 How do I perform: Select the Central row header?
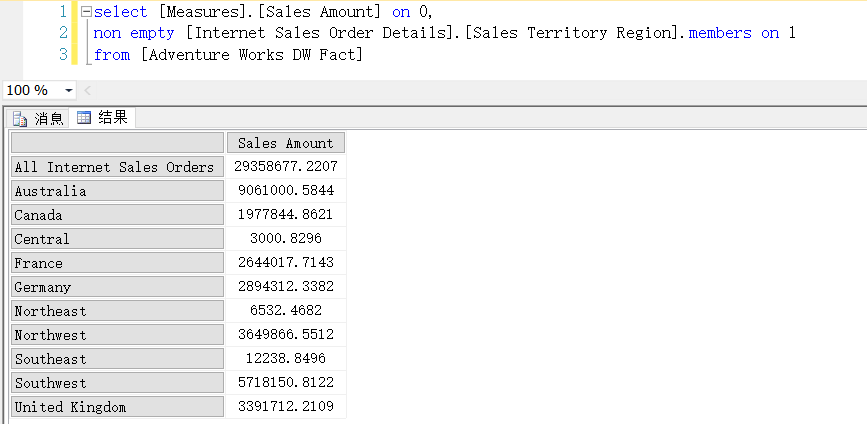[117, 239]
